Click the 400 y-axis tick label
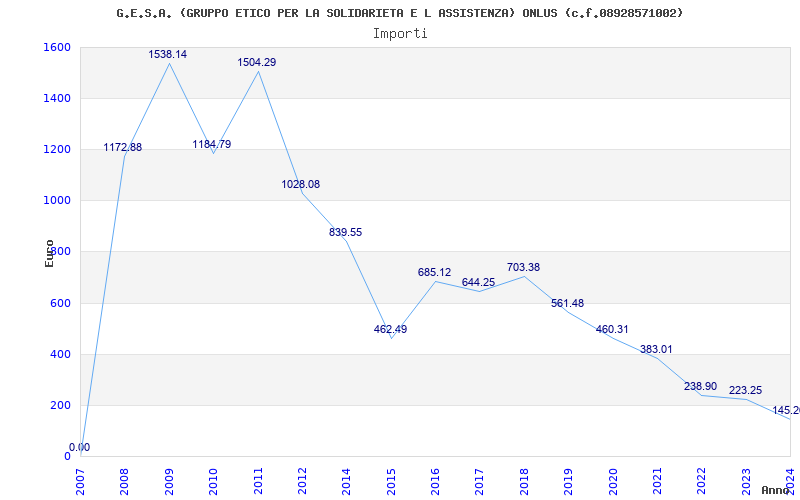The image size is (800, 500). point(60,354)
